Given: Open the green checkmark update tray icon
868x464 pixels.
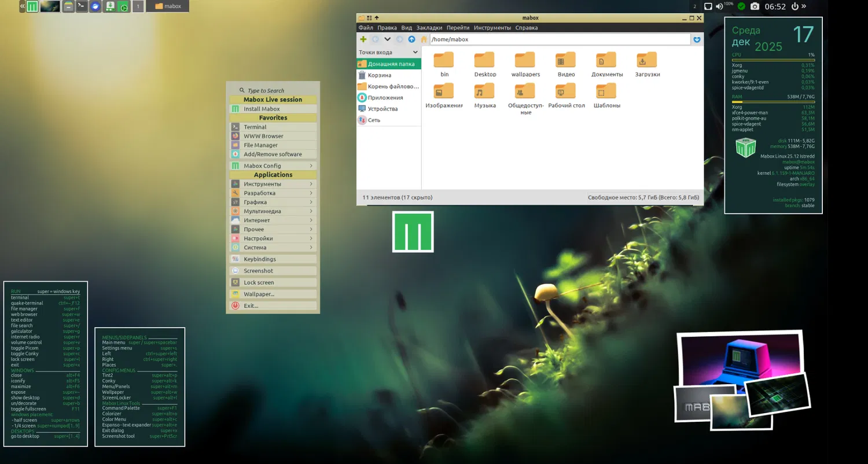Looking at the screenshot, I should [741, 6].
